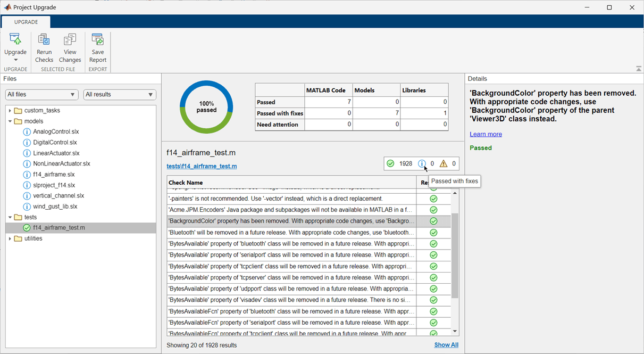The image size is (644, 354).
Task: Click the custom_tasks folder icon
Action: tap(18, 111)
